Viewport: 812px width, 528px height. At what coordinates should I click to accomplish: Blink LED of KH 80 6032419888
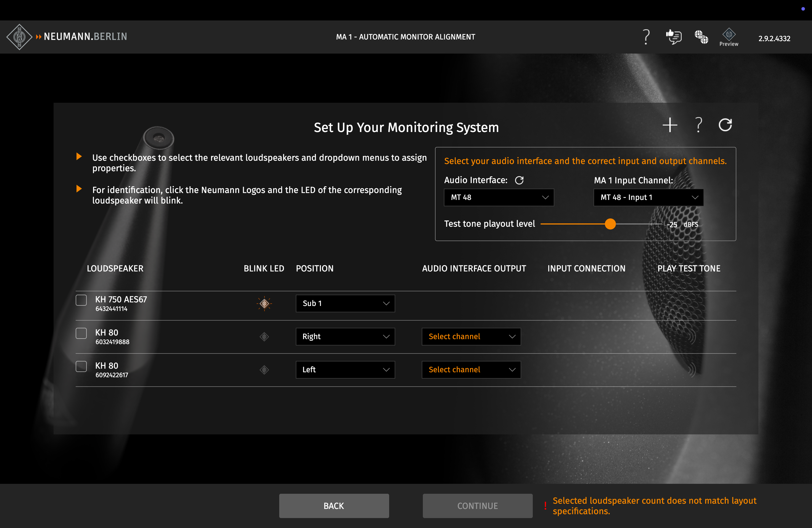pyautogui.click(x=264, y=337)
